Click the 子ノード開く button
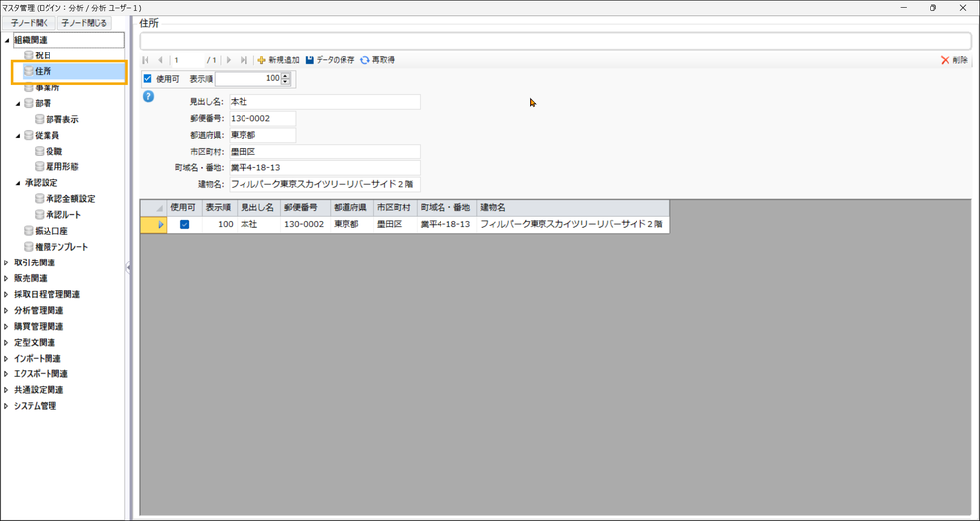The image size is (980, 521). (30, 23)
